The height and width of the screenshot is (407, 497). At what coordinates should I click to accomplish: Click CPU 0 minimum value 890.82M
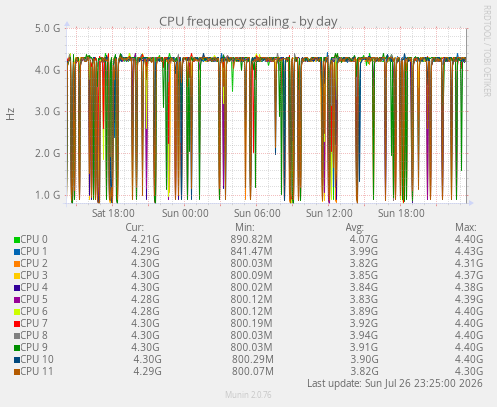coord(251,239)
